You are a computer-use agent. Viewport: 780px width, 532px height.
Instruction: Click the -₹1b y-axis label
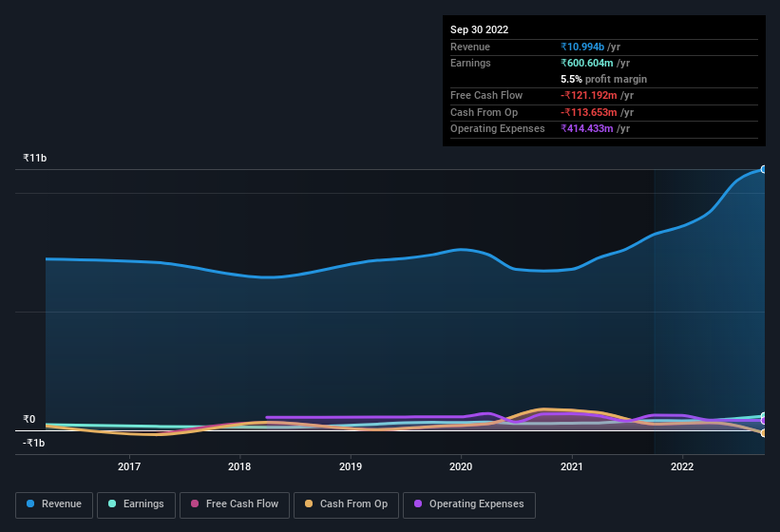[34, 443]
